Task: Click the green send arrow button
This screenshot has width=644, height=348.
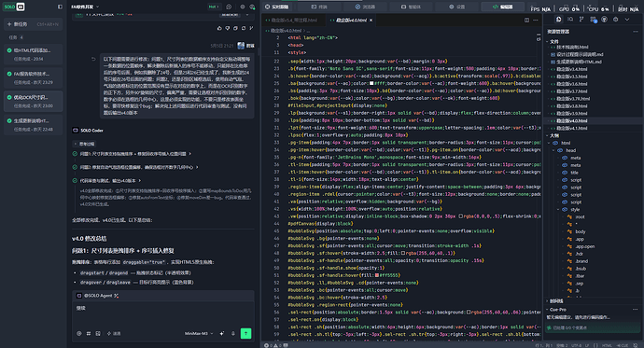Action: 245,333
